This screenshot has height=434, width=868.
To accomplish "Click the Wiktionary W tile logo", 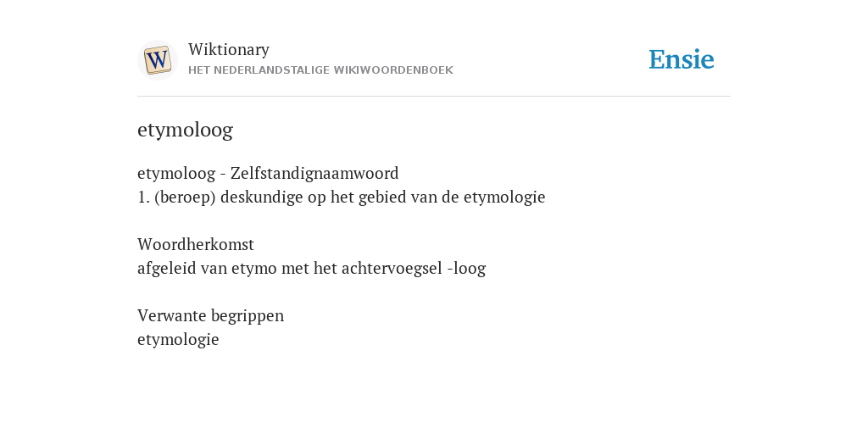I will (x=157, y=60).
